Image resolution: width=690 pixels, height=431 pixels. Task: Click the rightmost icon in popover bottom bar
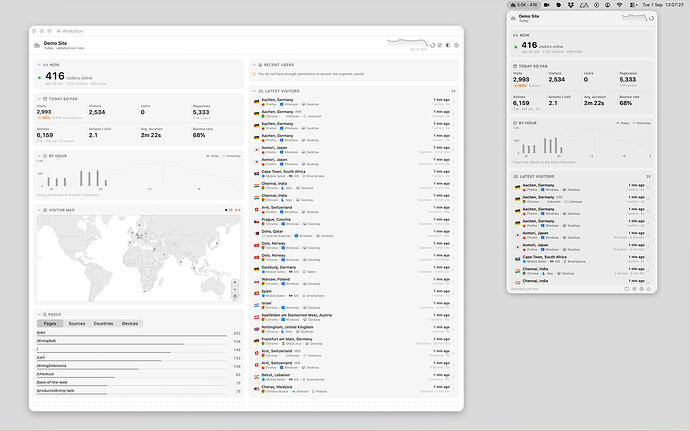tap(649, 289)
